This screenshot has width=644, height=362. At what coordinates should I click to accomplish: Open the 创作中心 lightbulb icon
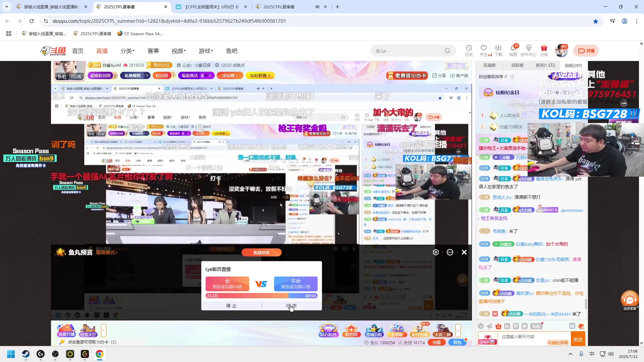pyautogui.click(x=529, y=51)
